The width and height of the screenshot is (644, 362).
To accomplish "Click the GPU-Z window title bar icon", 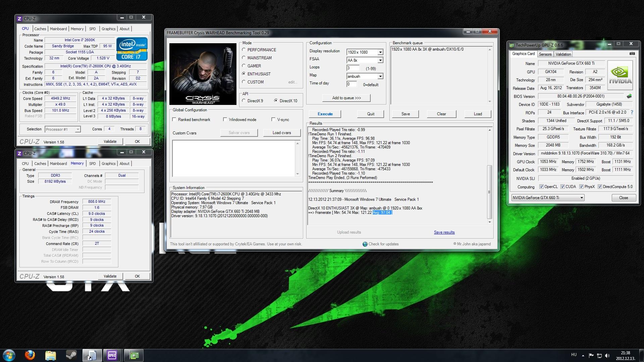I will click(x=512, y=45).
